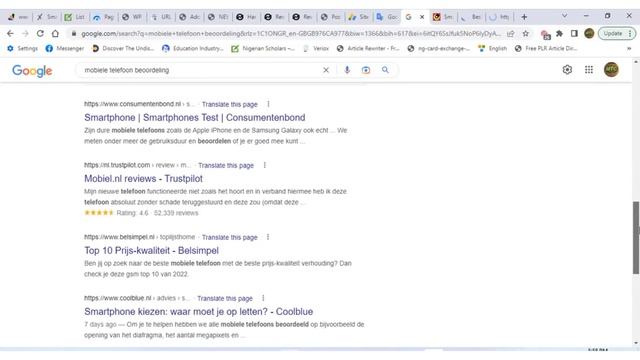Close the active Google search tab
Image resolution: width=640 pixels, height=360 pixels.
[x=422, y=17]
